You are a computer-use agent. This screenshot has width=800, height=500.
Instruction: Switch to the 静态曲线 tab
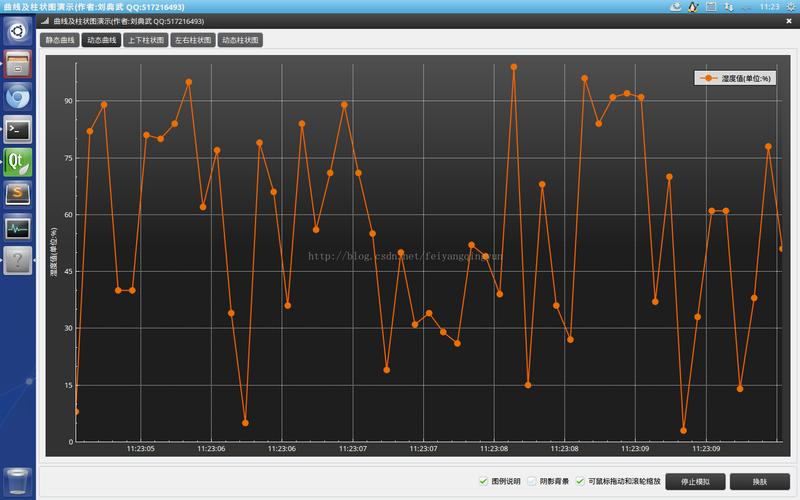tap(60, 41)
